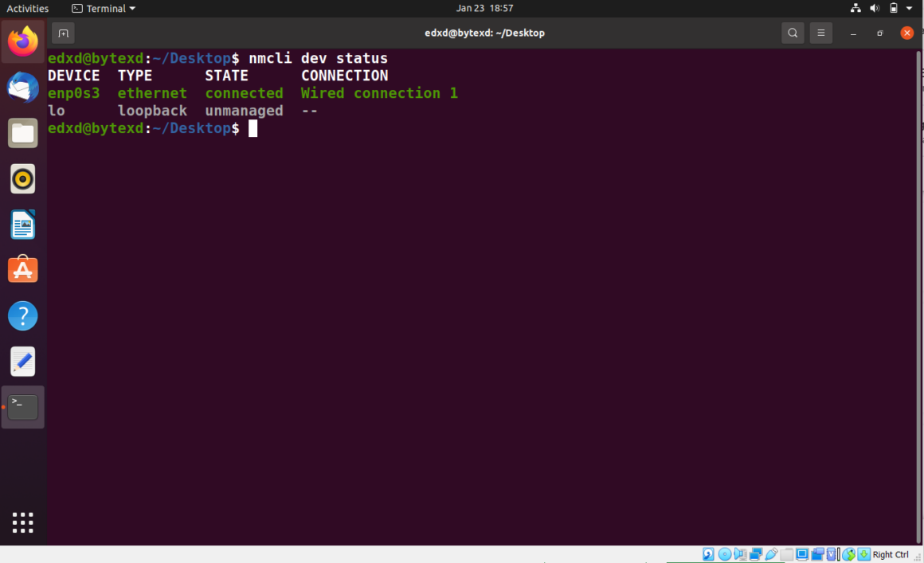Click the hard disk icon in VirtualBox status bar

click(x=707, y=553)
